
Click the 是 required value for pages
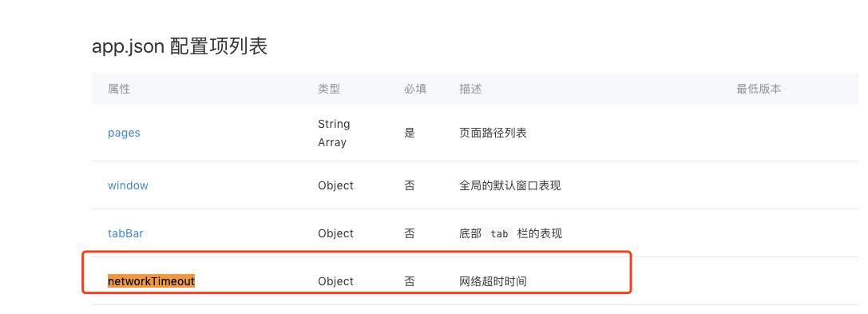pos(410,133)
